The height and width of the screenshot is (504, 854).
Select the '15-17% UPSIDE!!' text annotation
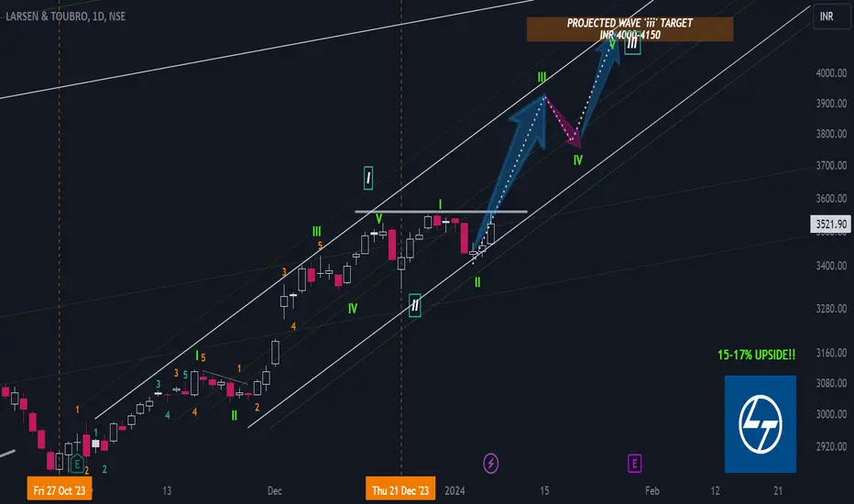(757, 356)
